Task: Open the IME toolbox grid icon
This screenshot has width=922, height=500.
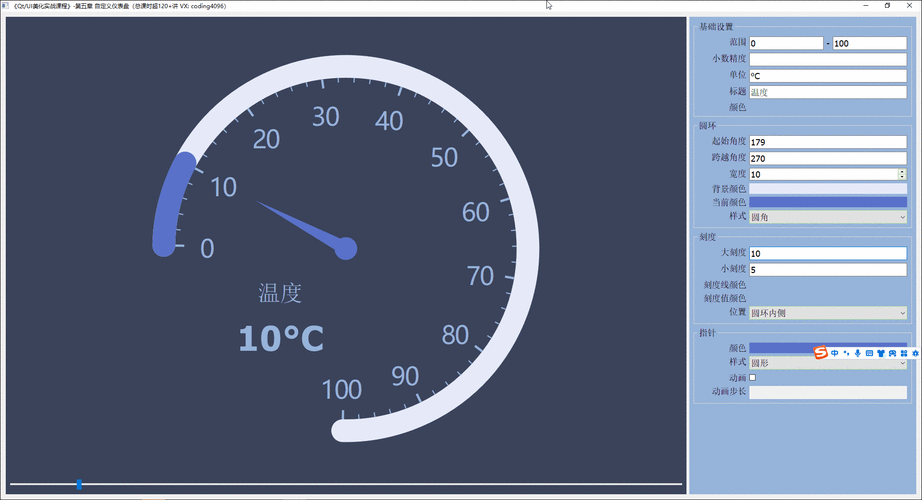Action: (904, 353)
